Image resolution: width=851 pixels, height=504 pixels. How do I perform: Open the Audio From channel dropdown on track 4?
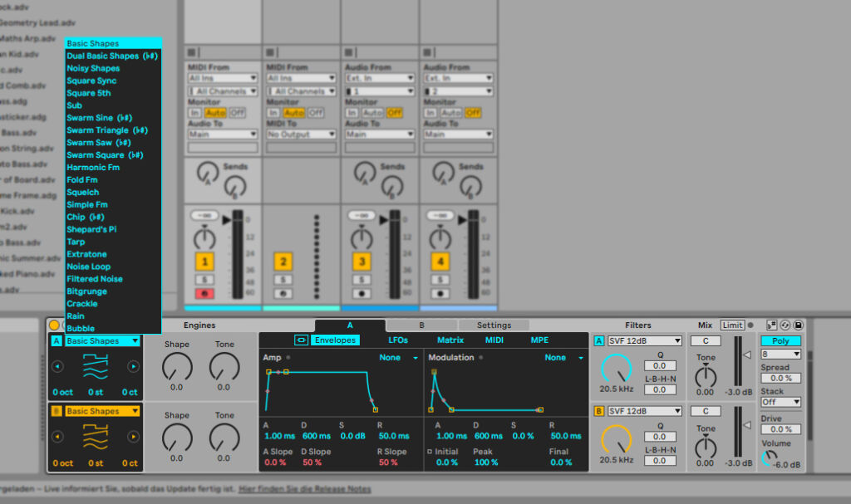pos(459,91)
